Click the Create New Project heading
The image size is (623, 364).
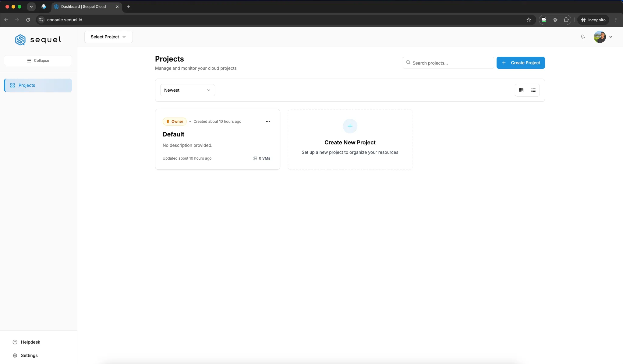[x=350, y=143]
